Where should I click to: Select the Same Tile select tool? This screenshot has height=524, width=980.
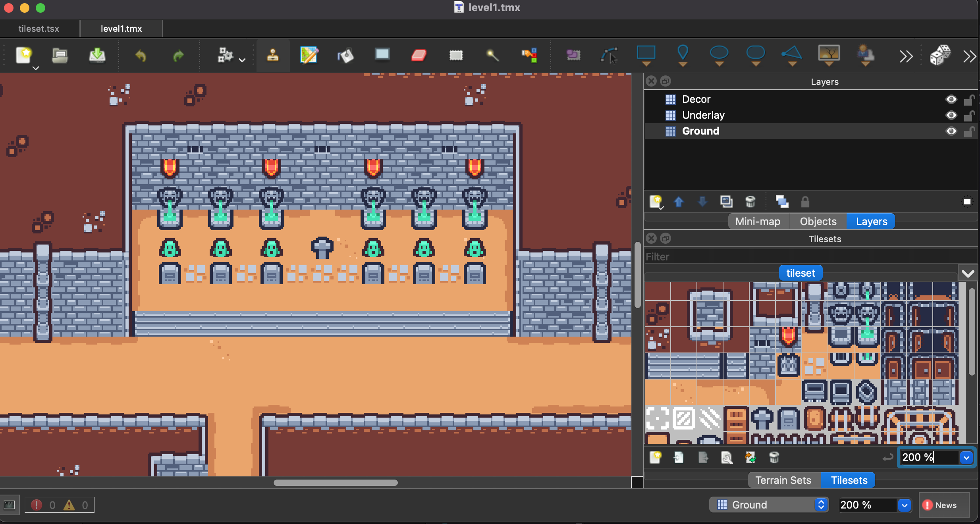coord(529,55)
